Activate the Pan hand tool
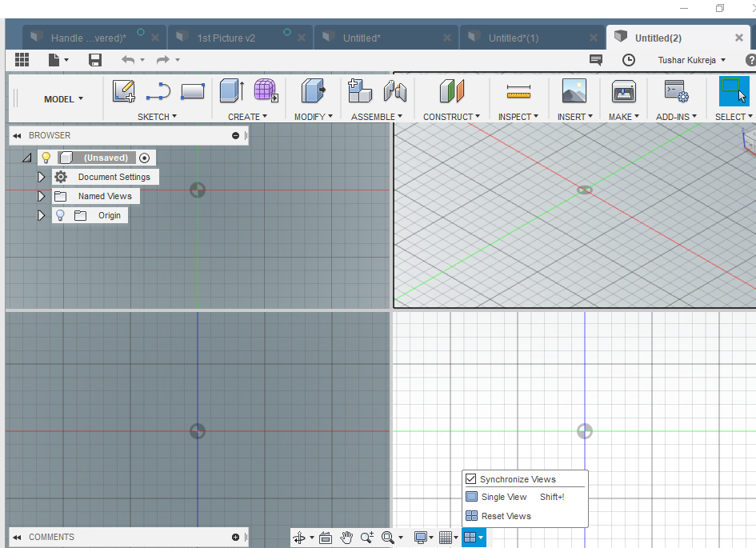Viewport: 756px width, 548px height. [346, 538]
